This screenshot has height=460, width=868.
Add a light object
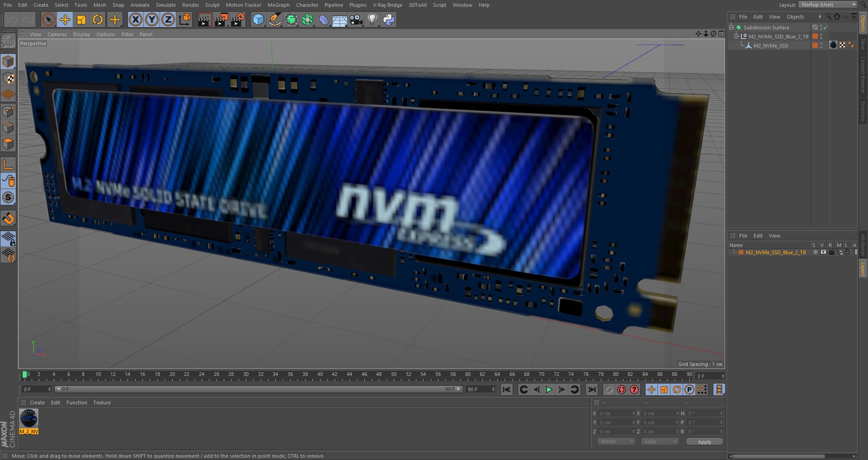[373, 19]
